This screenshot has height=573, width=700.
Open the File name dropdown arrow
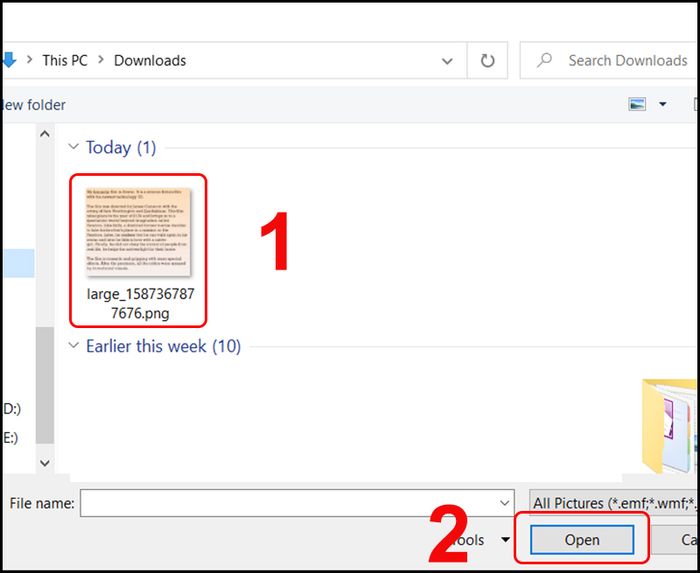pyautogui.click(x=504, y=503)
